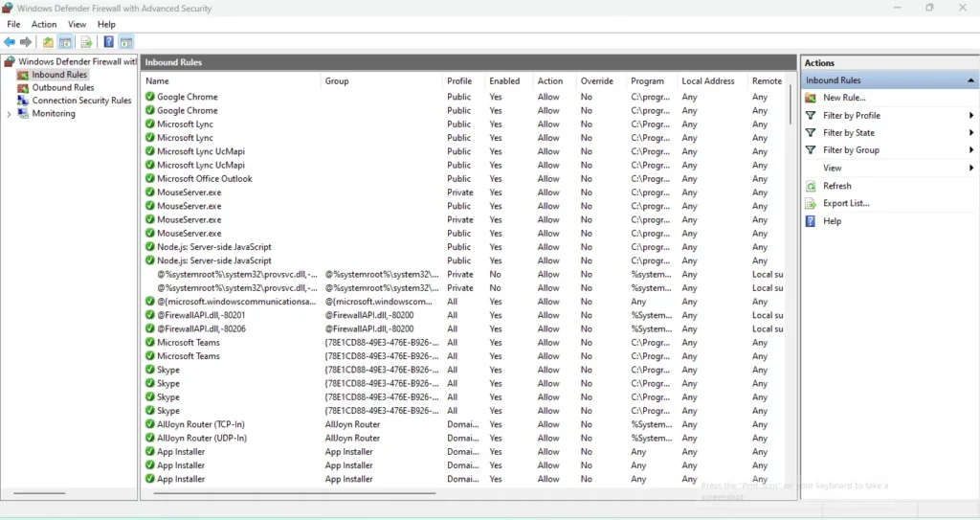Image resolution: width=980 pixels, height=520 pixels.
Task: Click '@FirewallAPI.dll,-80200' group cell of the -80206 row
Action: coord(369,328)
